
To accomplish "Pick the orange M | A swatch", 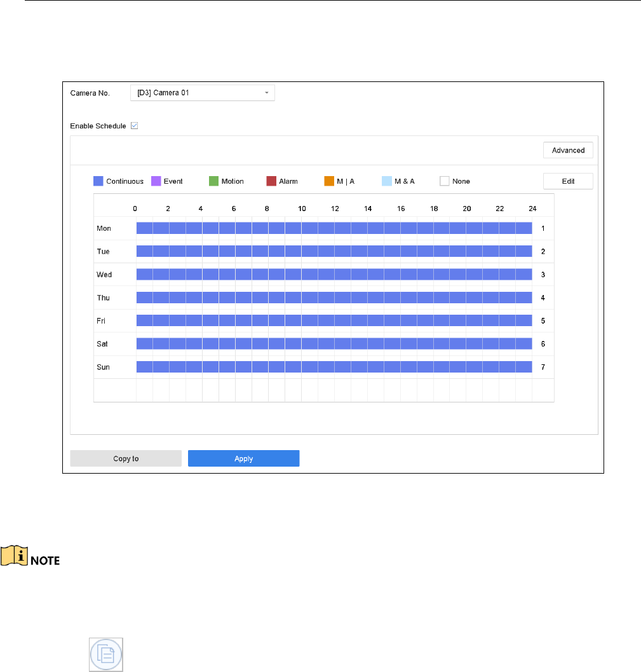I will click(329, 181).
